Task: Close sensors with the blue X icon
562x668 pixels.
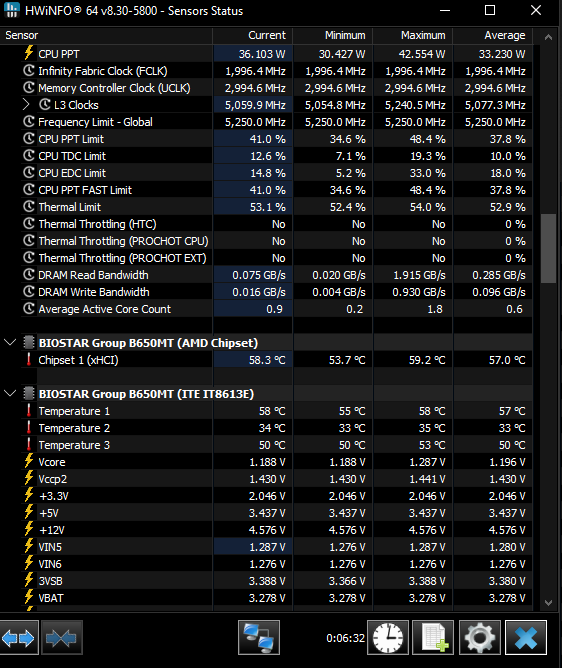Action: pos(526,638)
